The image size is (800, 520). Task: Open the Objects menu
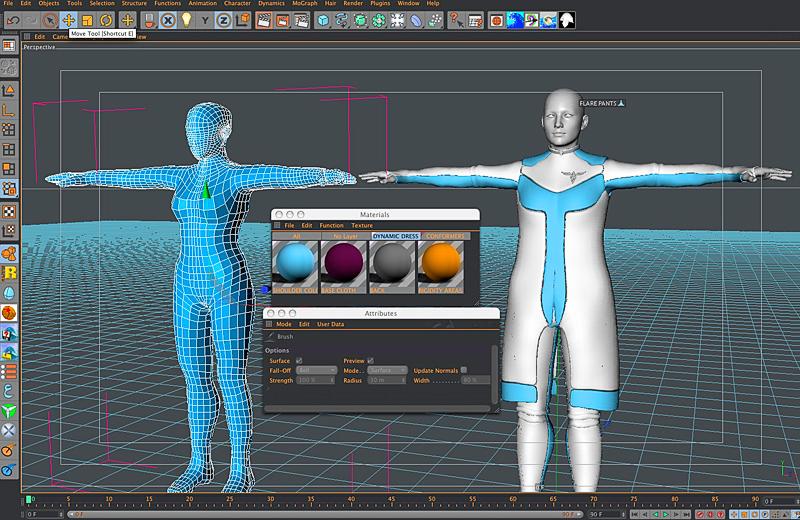(49, 3)
